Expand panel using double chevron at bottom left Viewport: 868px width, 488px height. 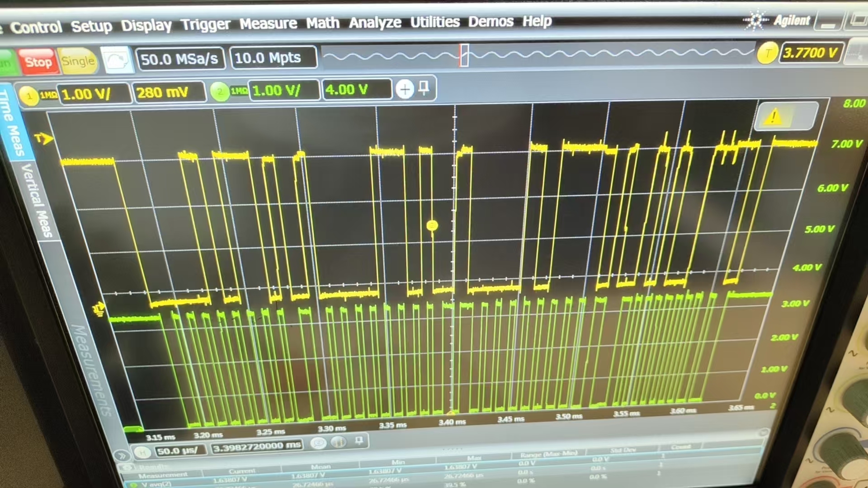point(121,455)
